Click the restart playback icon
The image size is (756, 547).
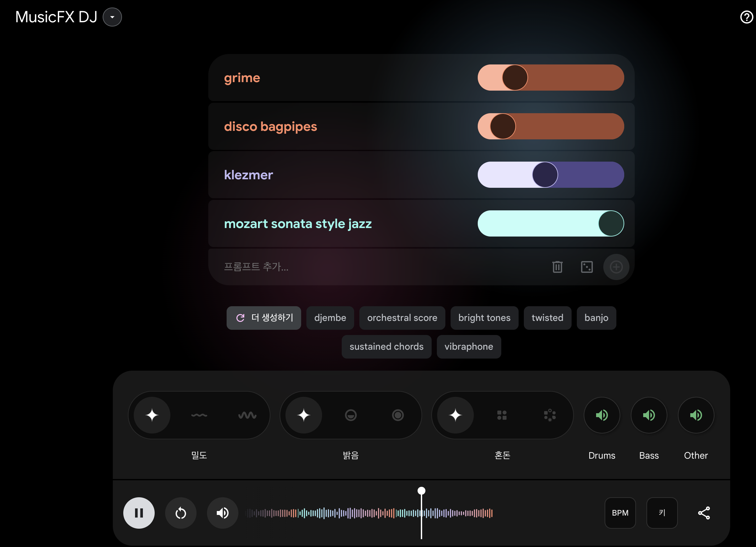[x=181, y=513]
